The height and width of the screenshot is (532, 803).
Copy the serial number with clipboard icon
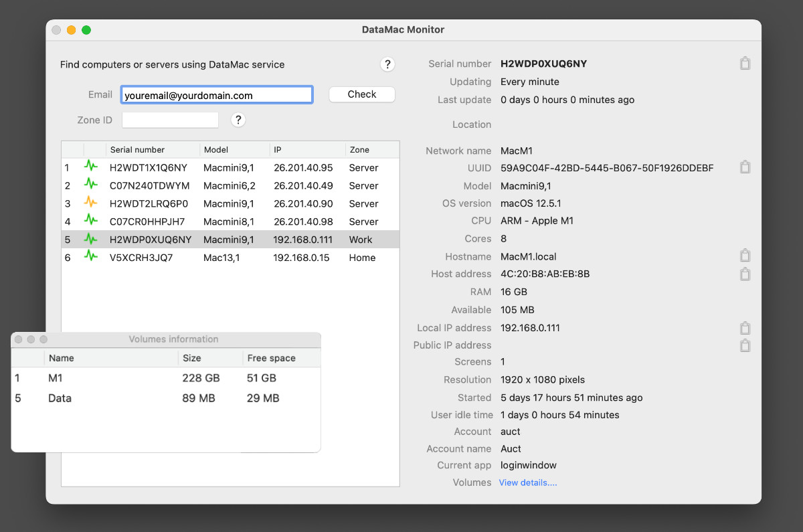click(x=745, y=64)
